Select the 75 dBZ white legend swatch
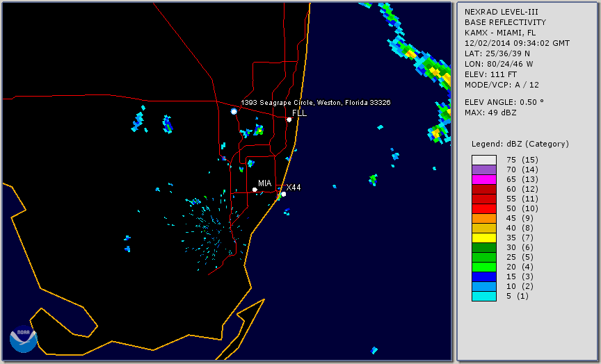Screen dimensions: 601x364 point(484,160)
